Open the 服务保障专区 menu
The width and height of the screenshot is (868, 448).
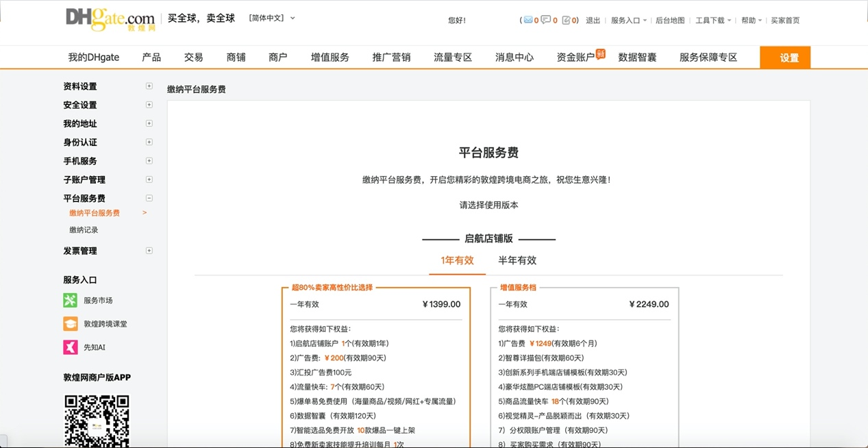[708, 58]
